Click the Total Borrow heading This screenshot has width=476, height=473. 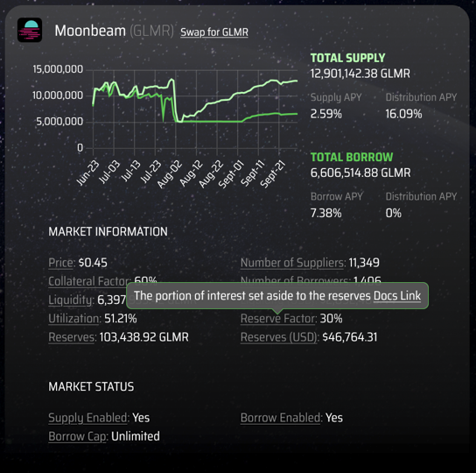pyautogui.click(x=352, y=157)
